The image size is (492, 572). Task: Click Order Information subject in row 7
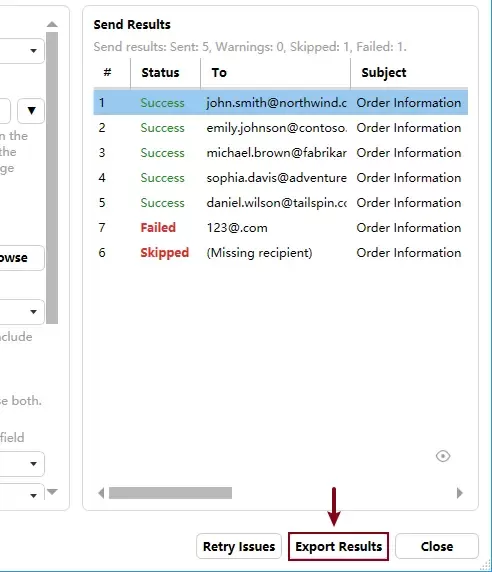coord(408,228)
